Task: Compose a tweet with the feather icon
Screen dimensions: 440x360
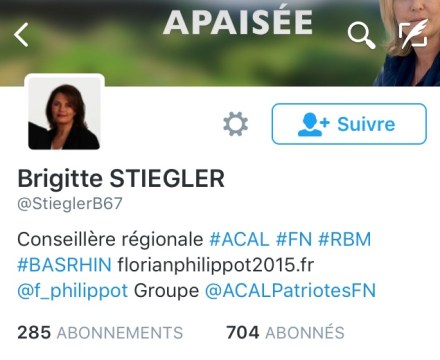Action: point(413,34)
